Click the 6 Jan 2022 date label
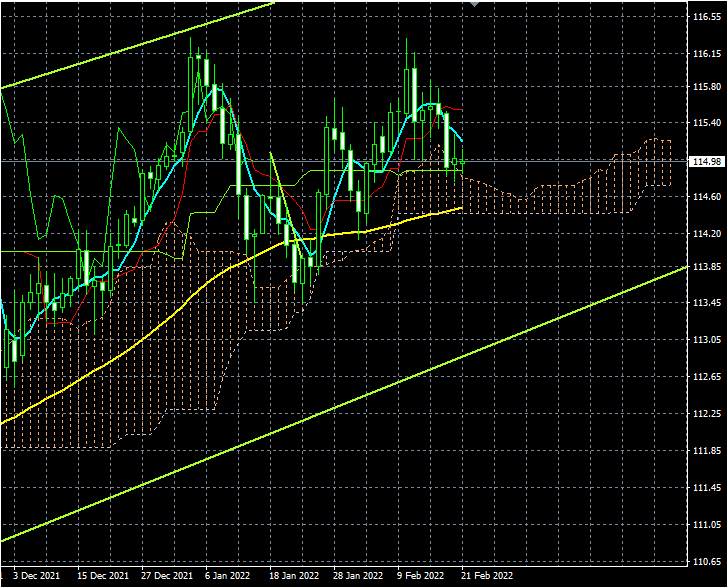 [228, 576]
